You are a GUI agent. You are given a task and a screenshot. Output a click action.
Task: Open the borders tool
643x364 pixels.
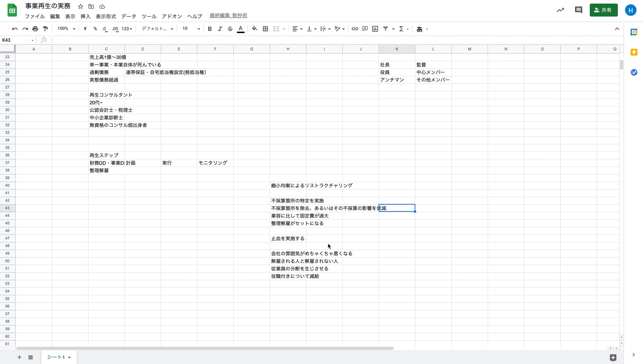click(265, 29)
